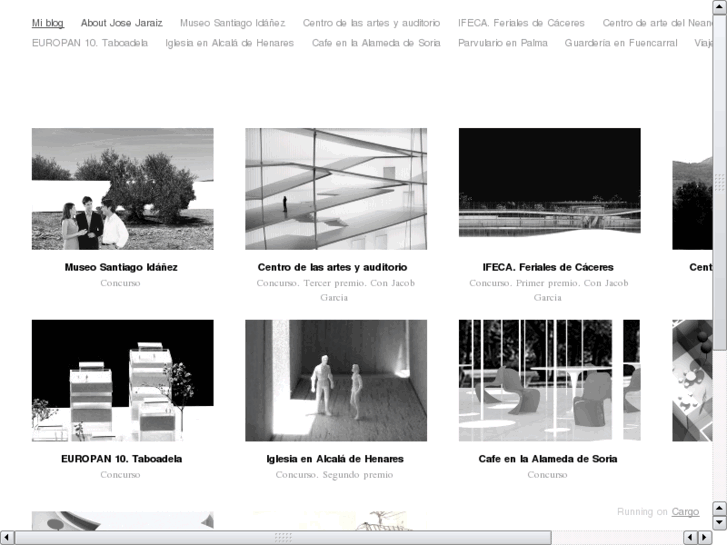The width and height of the screenshot is (727, 545).
Task: Click the vertical scrollbar up arrow at top
Action: (720, 6)
